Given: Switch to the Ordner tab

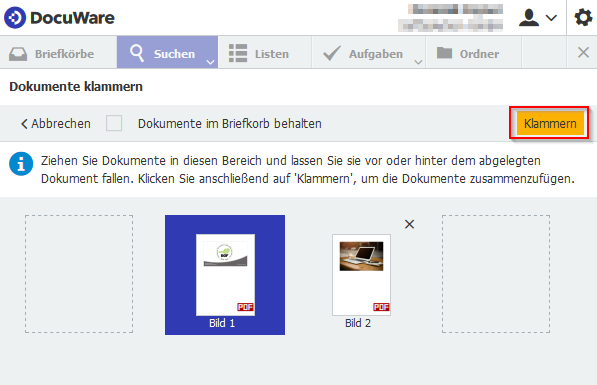Looking at the screenshot, I should click(473, 53).
